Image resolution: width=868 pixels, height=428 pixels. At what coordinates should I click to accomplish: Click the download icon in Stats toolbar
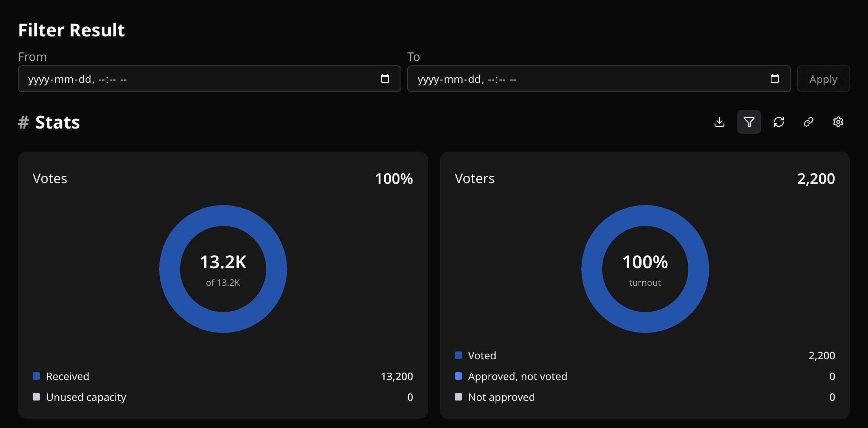click(719, 122)
